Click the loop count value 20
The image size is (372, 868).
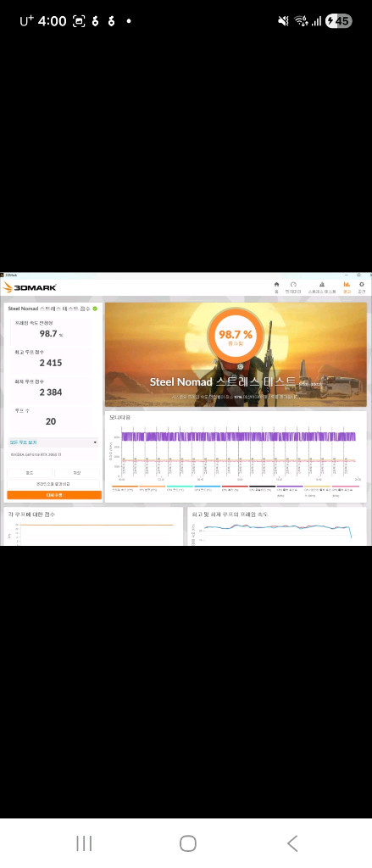click(x=50, y=422)
